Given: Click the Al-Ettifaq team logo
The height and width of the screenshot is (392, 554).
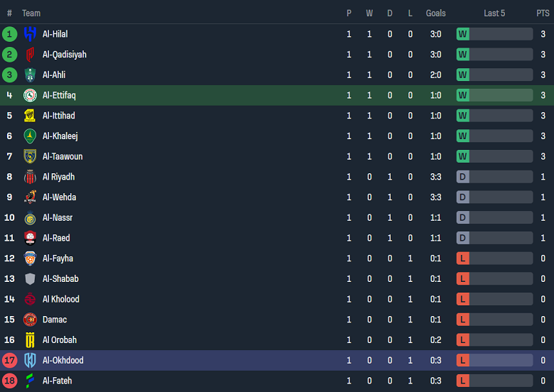Looking at the screenshot, I should (x=30, y=95).
